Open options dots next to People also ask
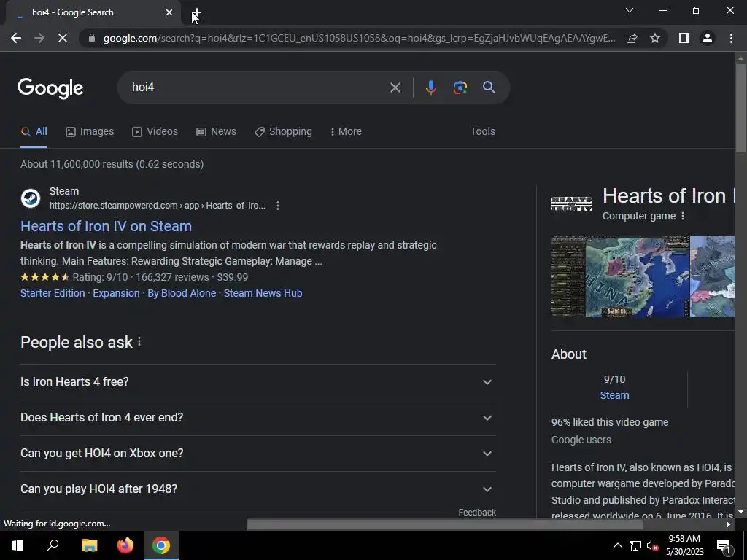Image resolution: width=747 pixels, height=560 pixels. click(139, 342)
